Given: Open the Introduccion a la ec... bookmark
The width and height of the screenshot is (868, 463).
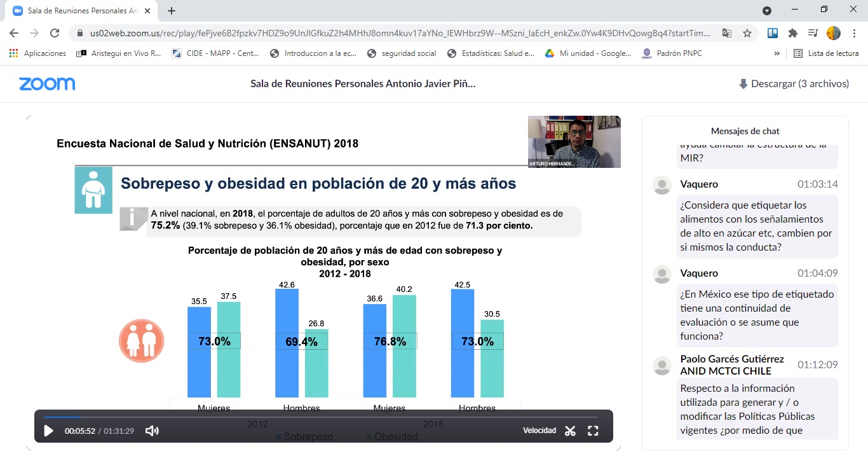Looking at the screenshot, I should point(313,53).
